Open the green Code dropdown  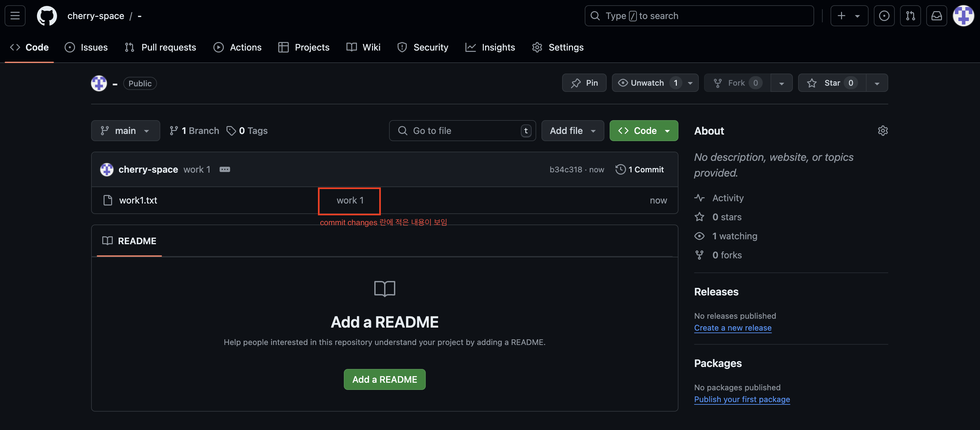tap(643, 131)
